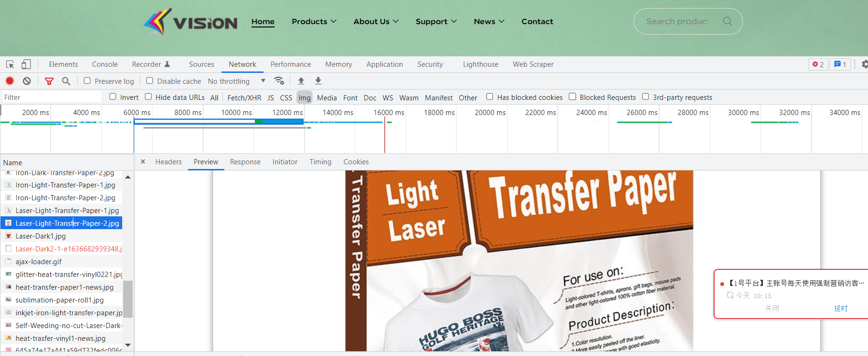
Task: Filter by Fetch/XHR type
Action: click(244, 98)
